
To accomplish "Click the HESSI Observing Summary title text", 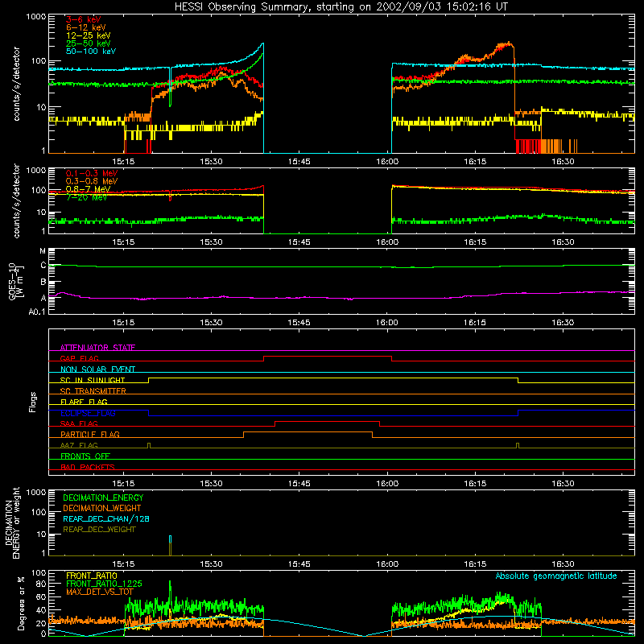I will pos(341,7).
